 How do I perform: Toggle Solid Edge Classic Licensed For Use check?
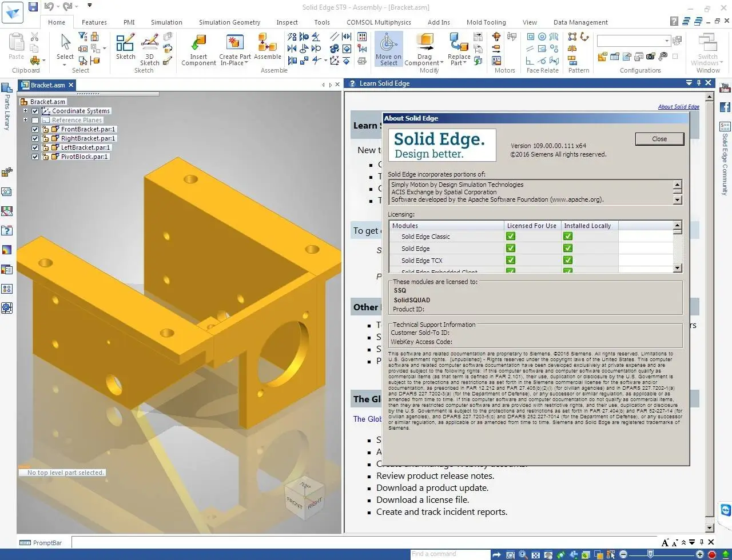tap(511, 236)
